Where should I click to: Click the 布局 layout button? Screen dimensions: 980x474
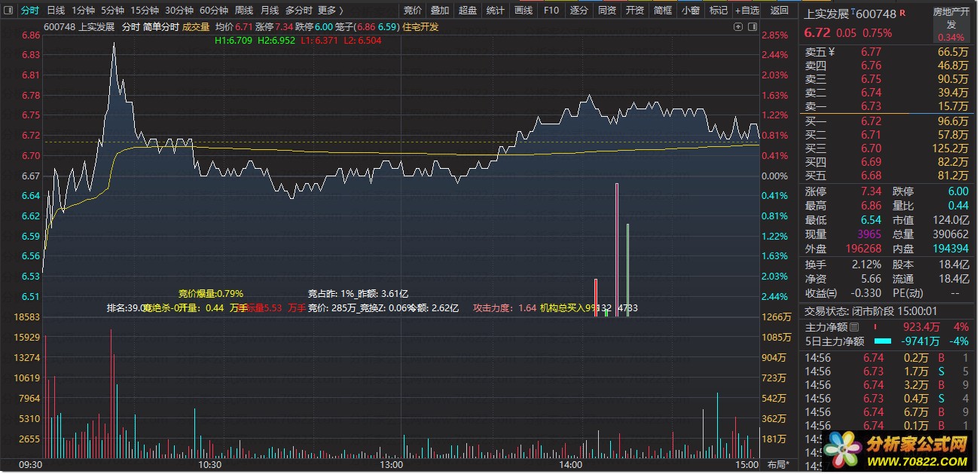point(778,464)
